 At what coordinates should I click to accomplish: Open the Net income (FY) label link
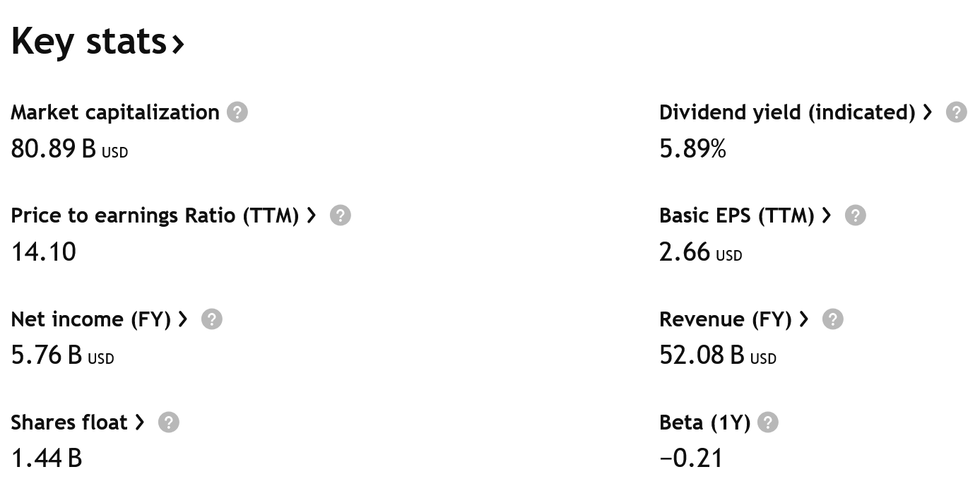pos(98,319)
